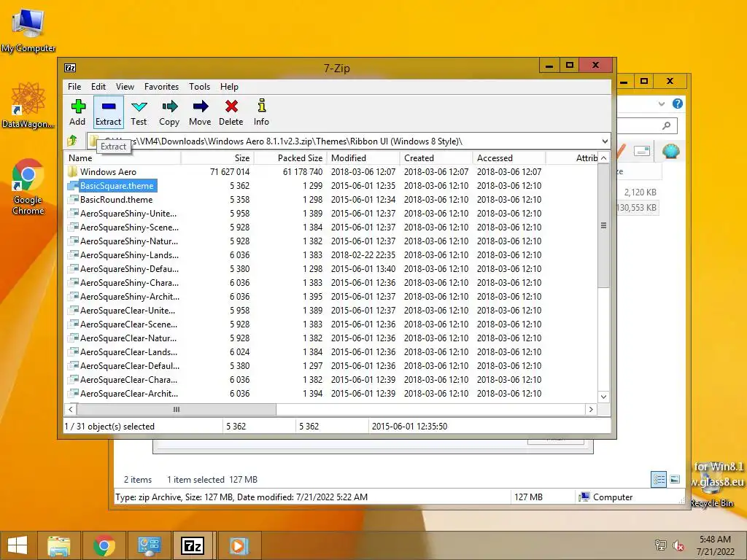This screenshot has width=747, height=560.
Task: Open My Computer desktop icon
Action: coord(28,31)
